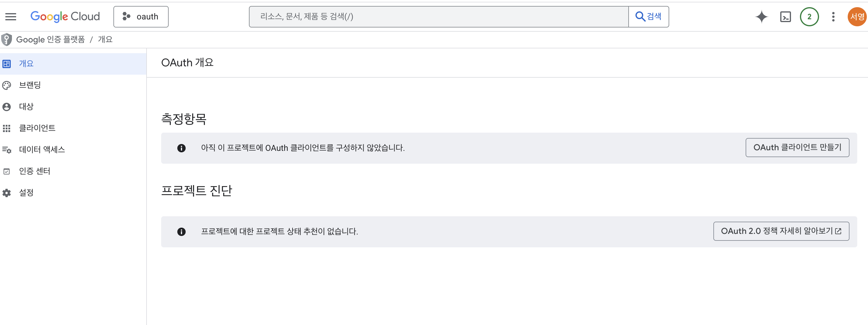The width and height of the screenshot is (868, 325).
Task: Go to 대상 in sidebar
Action: (26, 107)
